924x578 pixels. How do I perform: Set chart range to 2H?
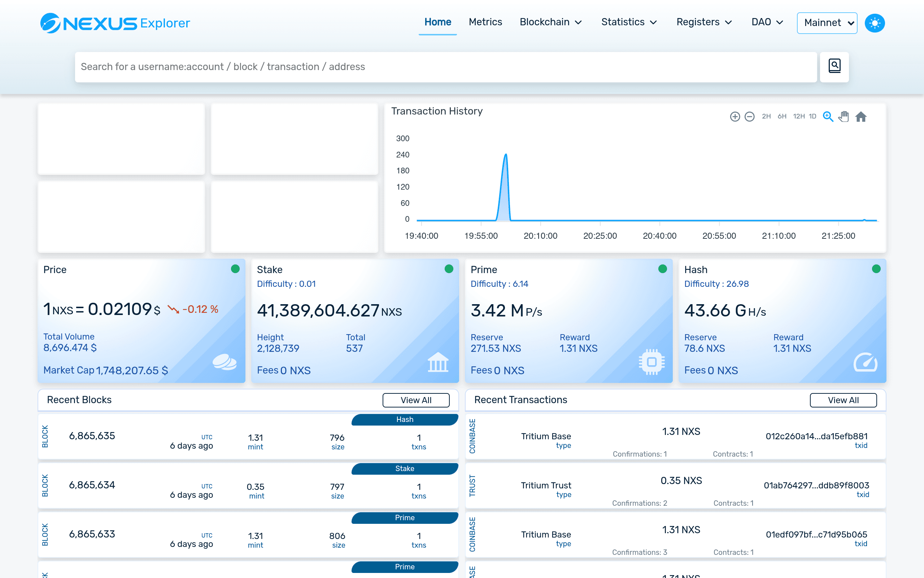coord(766,116)
